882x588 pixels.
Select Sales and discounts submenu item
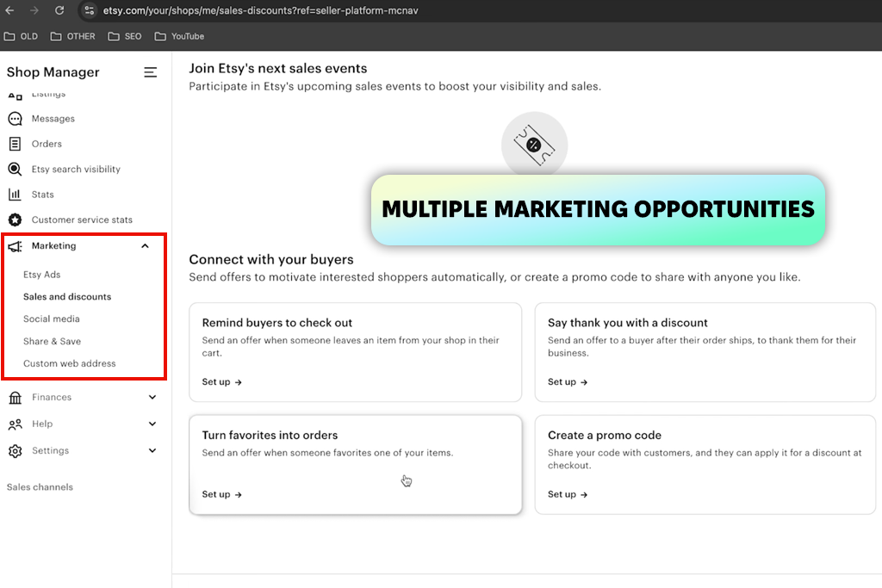point(67,297)
